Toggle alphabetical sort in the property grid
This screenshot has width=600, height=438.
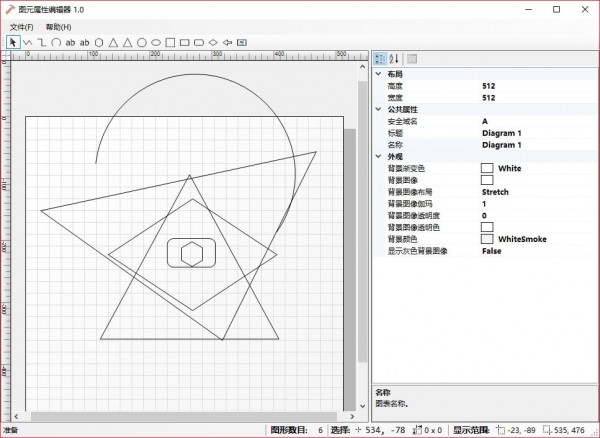(393, 59)
